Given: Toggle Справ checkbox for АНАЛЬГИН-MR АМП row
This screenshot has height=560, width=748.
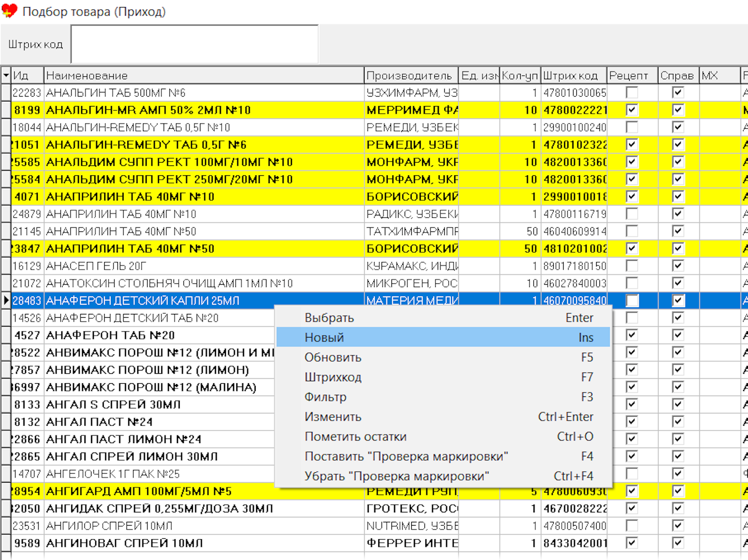Looking at the screenshot, I should pyautogui.click(x=678, y=110).
